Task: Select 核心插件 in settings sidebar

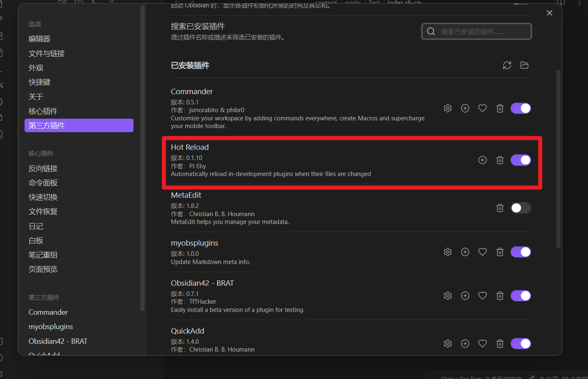Action: 43,111
